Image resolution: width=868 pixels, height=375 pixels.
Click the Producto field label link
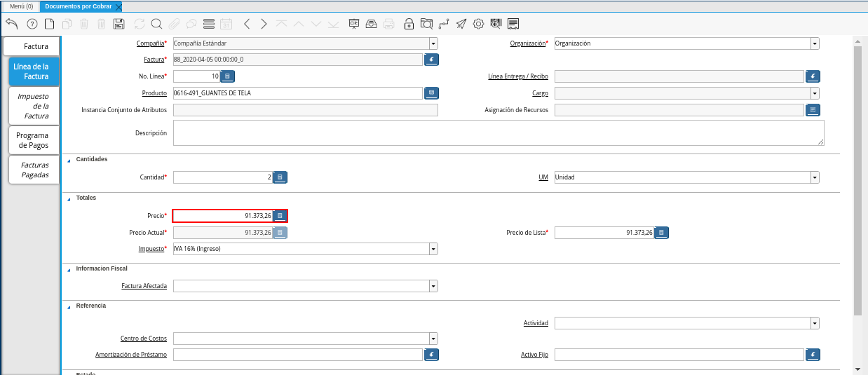point(154,93)
